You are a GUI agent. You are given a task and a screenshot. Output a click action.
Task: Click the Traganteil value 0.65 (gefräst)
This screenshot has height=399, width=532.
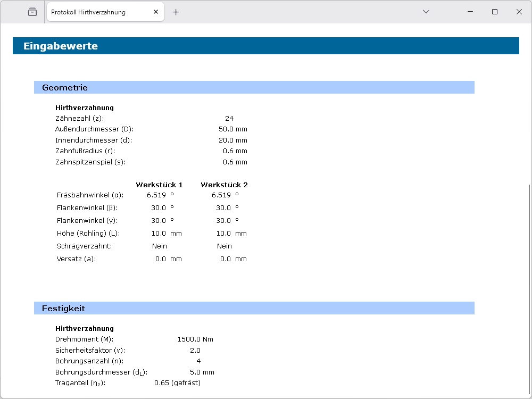(x=177, y=383)
